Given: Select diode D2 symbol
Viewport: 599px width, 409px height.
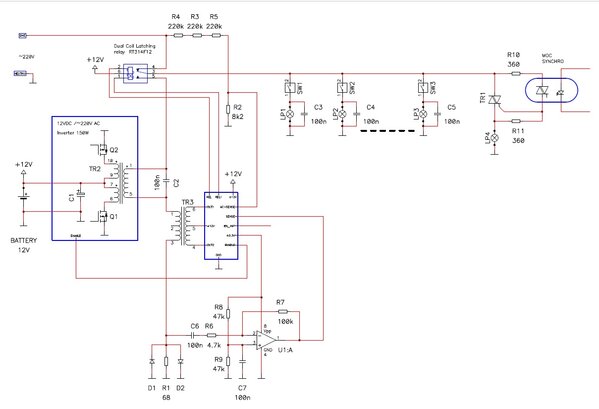Looking at the screenshot, I should pyautogui.click(x=180, y=361).
